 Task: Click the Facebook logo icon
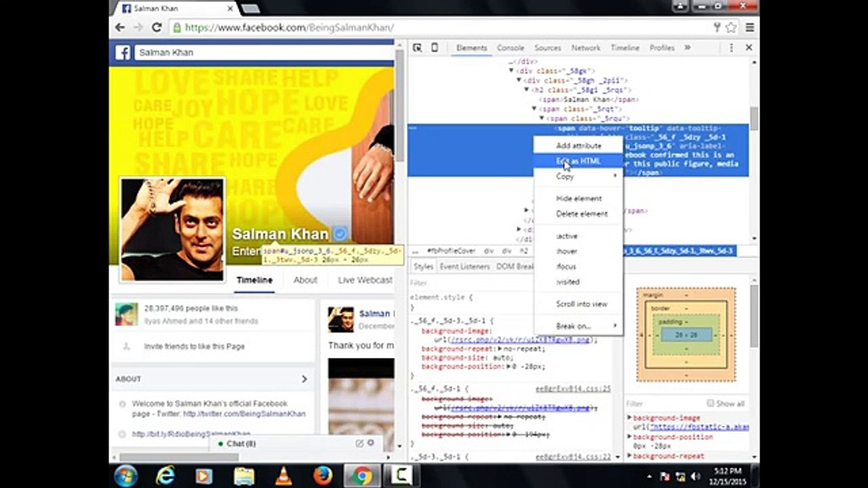click(x=123, y=52)
